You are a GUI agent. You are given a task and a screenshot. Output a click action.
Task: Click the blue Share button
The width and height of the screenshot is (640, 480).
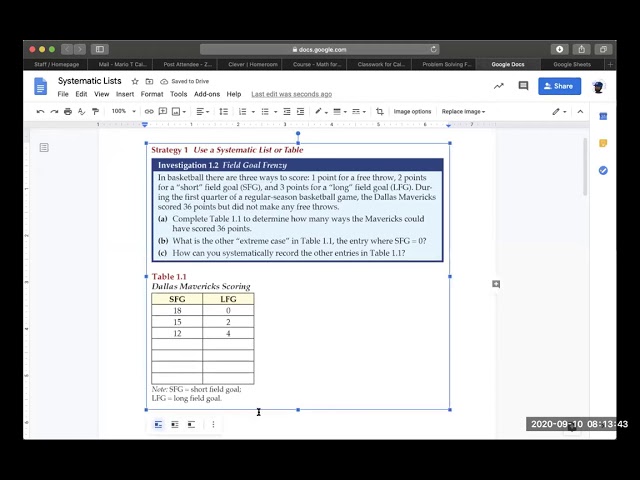click(x=559, y=86)
